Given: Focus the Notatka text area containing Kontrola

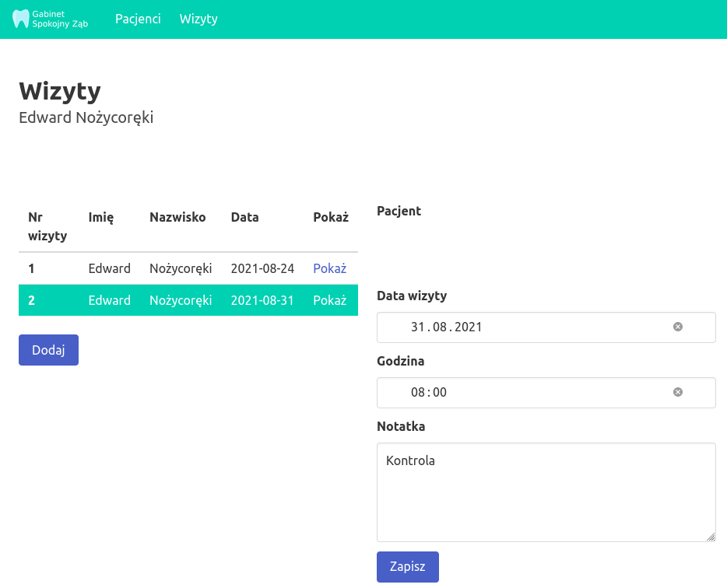Looking at the screenshot, I should (x=545, y=492).
